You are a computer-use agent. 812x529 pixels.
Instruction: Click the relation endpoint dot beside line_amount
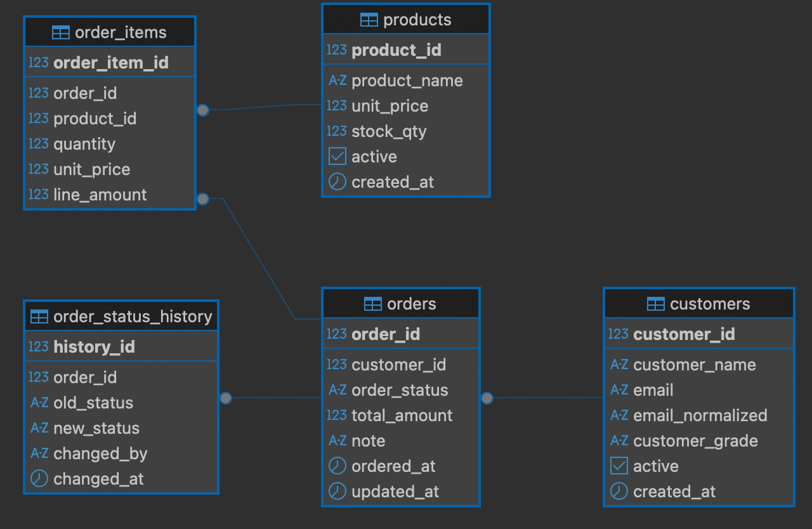[x=203, y=199]
